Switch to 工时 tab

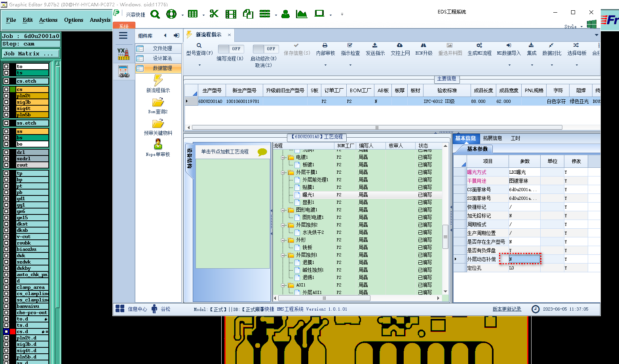[515, 138]
